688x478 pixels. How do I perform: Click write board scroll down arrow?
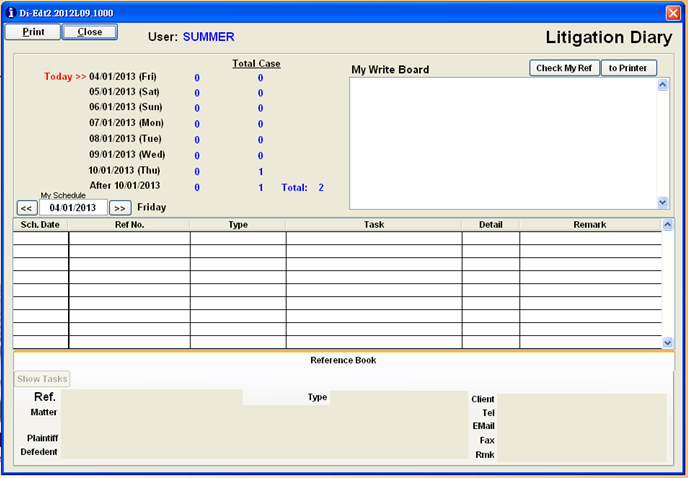pos(663,202)
